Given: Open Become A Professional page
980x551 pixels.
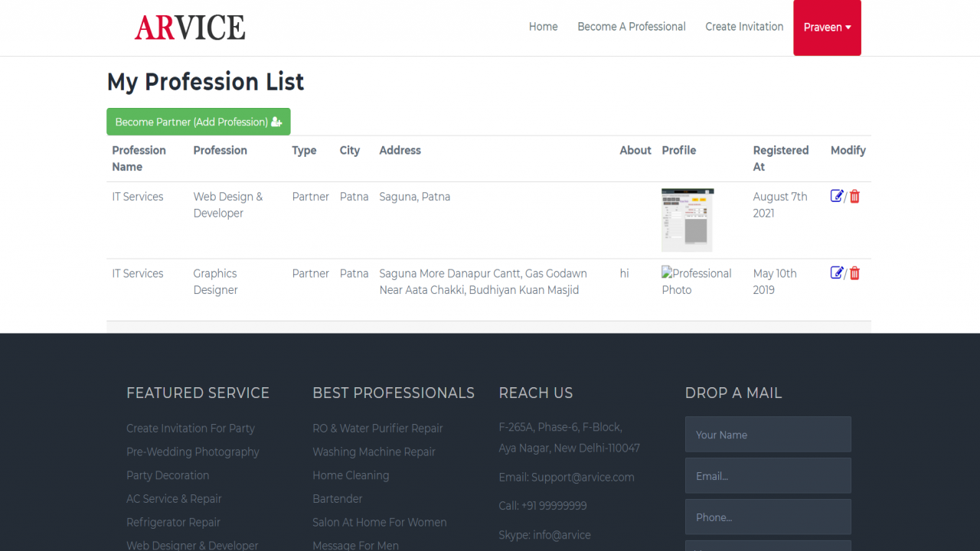Looking at the screenshot, I should pyautogui.click(x=632, y=27).
